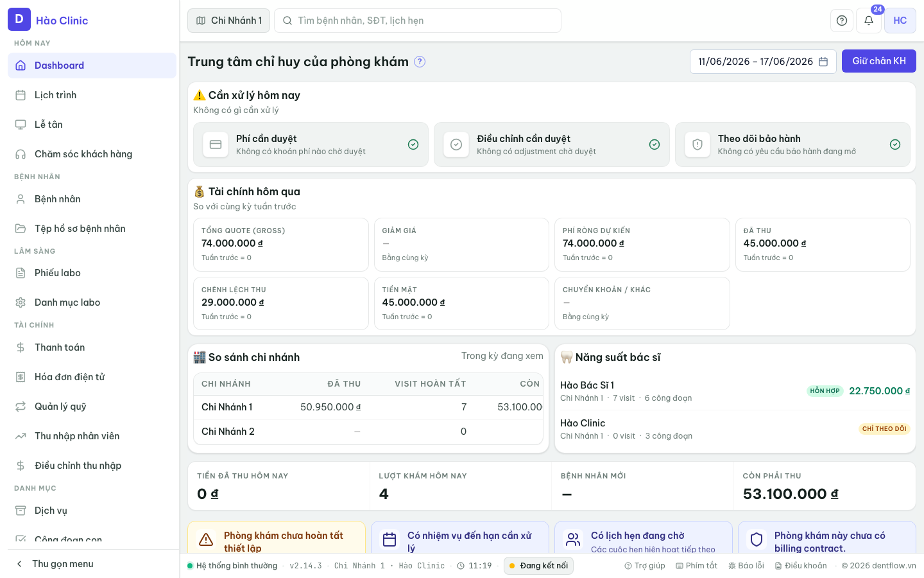Viewport: 924px width, 578px height.
Task: Open Lịch trình in sidebar
Action: pos(92,95)
